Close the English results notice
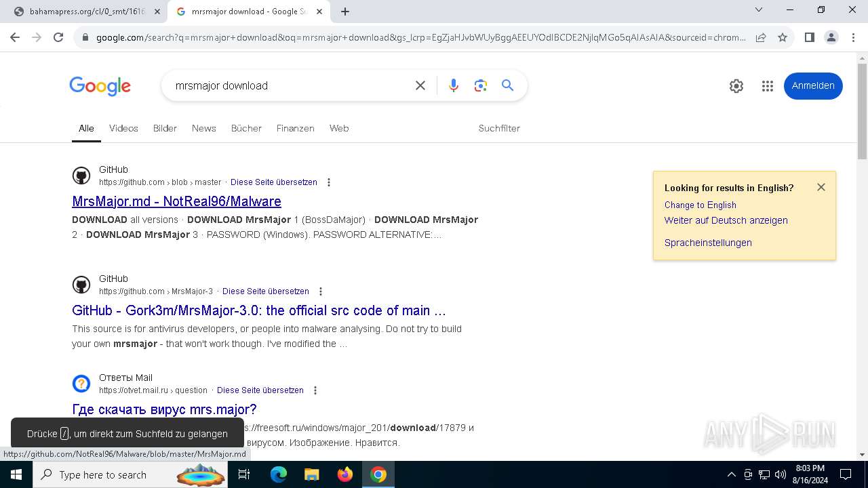 tap(821, 187)
